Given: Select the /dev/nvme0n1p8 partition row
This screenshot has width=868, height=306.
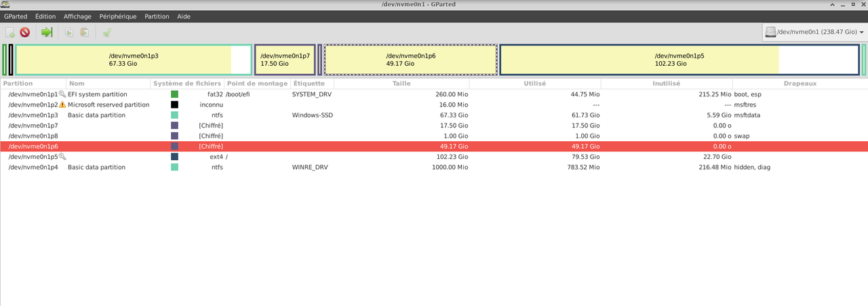Looking at the screenshot, I should [434, 136].
